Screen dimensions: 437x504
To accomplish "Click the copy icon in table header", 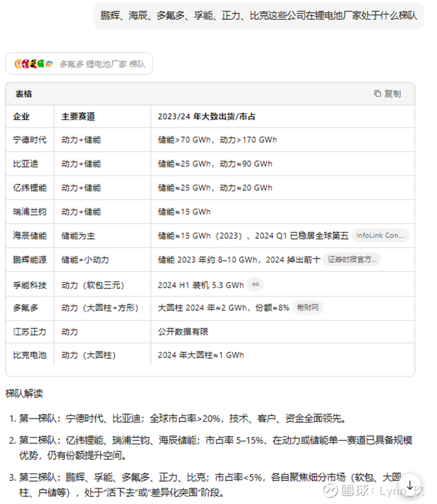I will point(377,94).
